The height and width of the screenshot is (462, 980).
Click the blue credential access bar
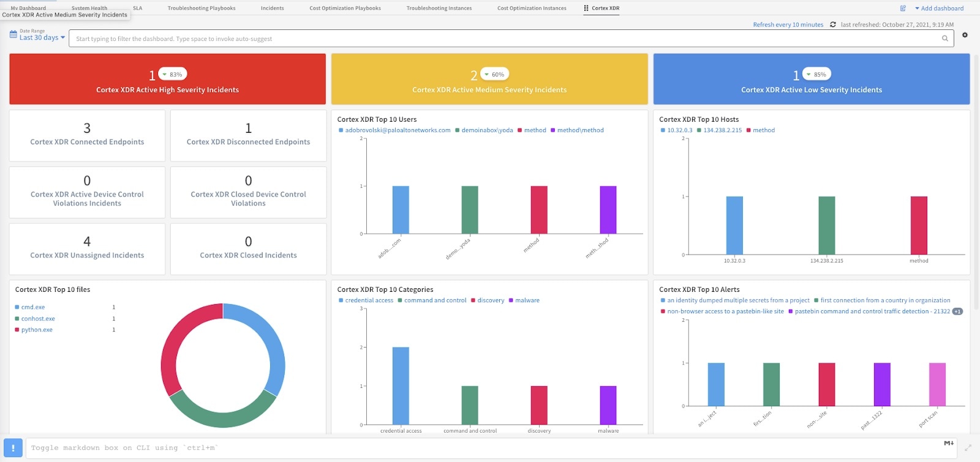coord(401,386)
